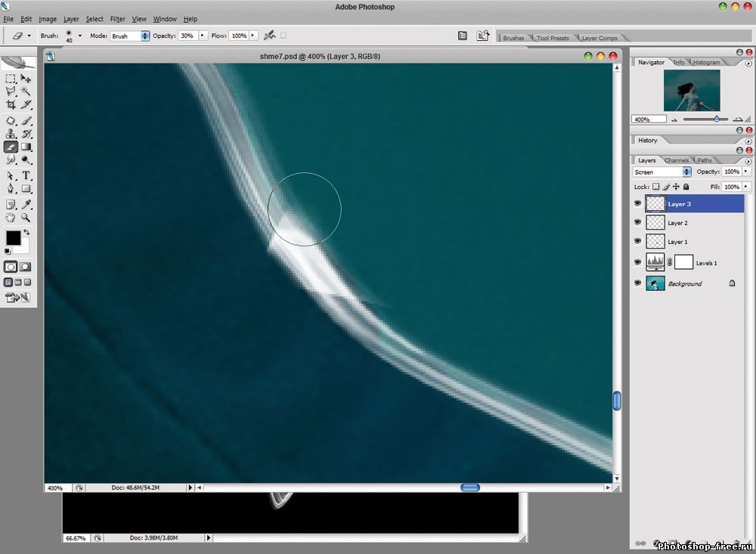The height and width of the screenshot is (554, 756).
Task: Pick the Move tool
Action: [x=26, y=79]
